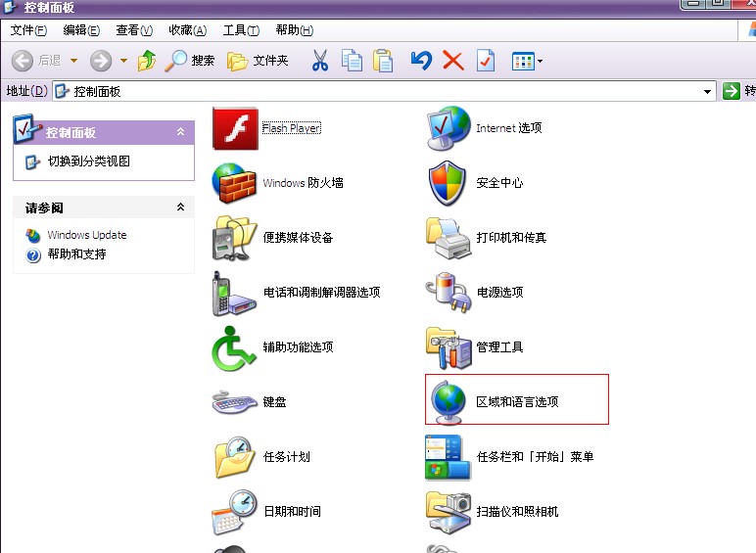
Task: Expand the address bar dropdown arrow
Action: pos(708,91)
